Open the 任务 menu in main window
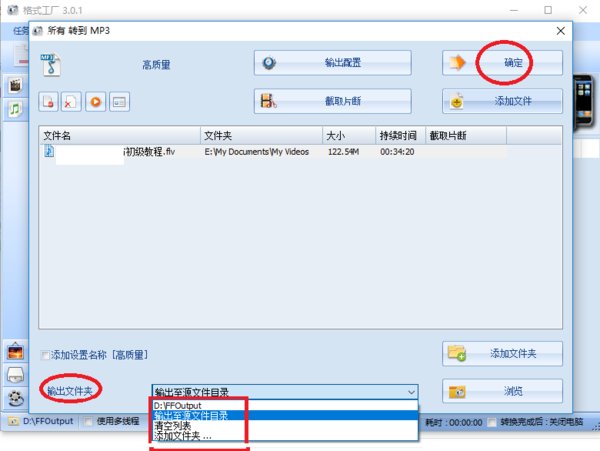Viewport: 600px width, 451px height. pyautogui.click(x=21, y=31)
